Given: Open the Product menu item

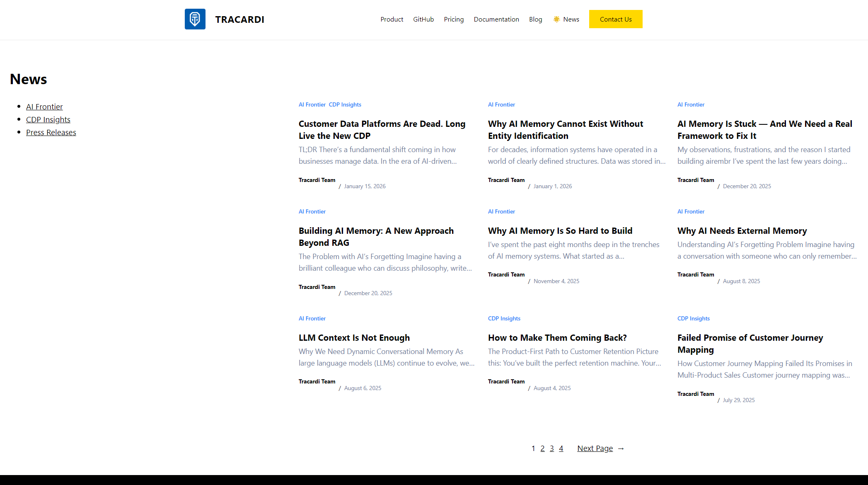Looking at the screenshot, I should pos(392,19).
